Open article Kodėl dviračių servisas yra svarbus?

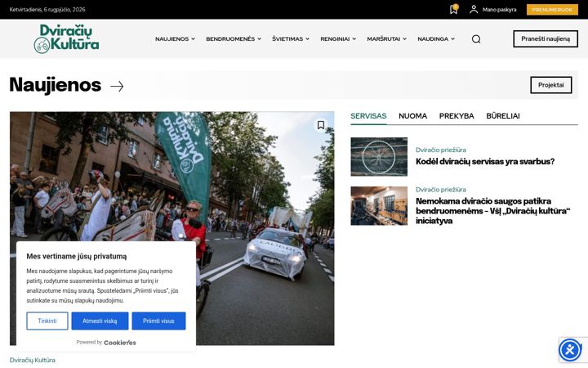(x=485, y=161)
